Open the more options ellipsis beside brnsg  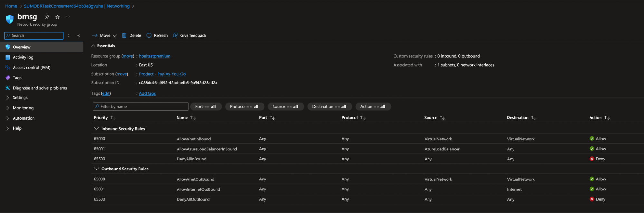pos(68,17)
